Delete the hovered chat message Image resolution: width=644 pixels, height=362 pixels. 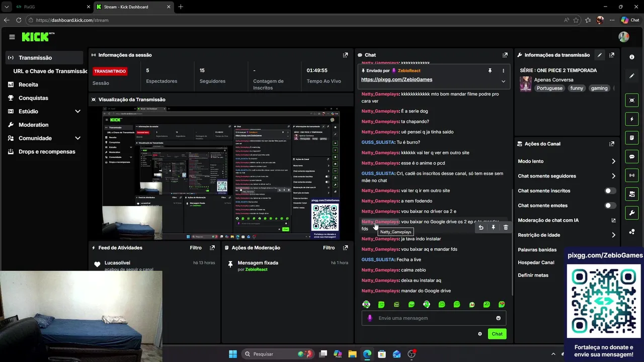coord(506,227)
